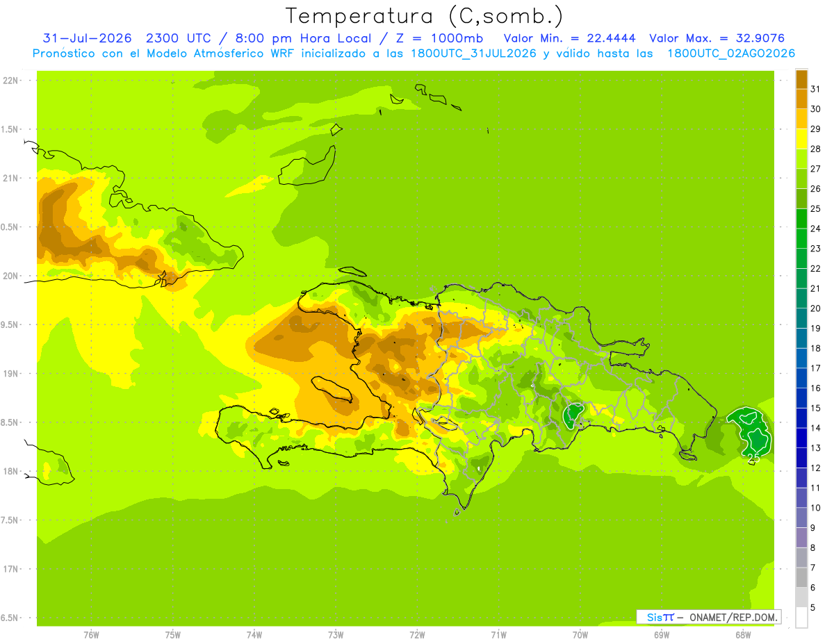Click the "71W" longitude axis label
Image resolution: width=834 pixels, height=644 pixels.
coord(498,635)
